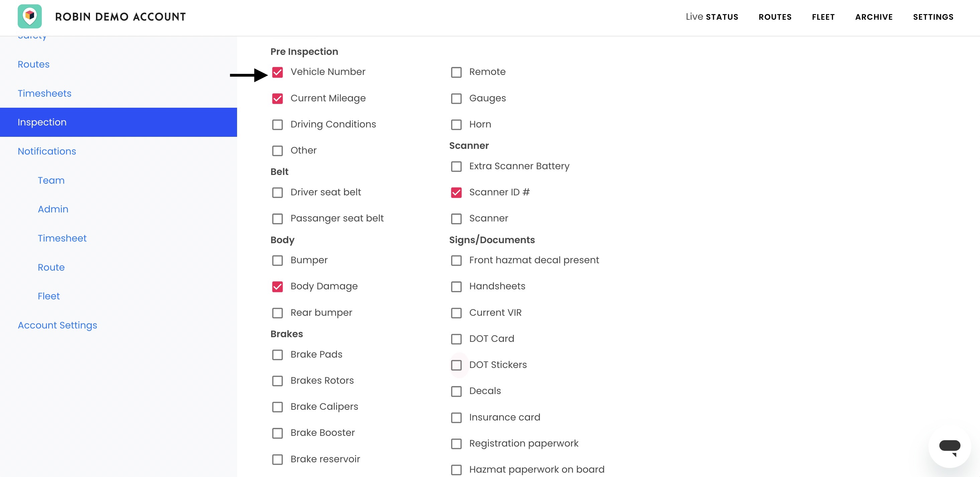
Task: Open the Live STATUS menu
Action: coord(712,17)
